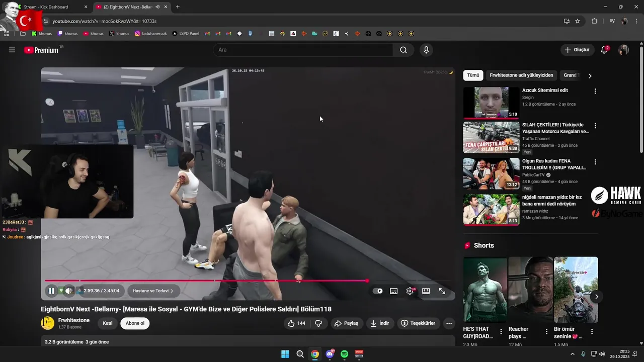Screen dimensions: 644x362
Task: Select Frwhitestone adlı yükleyiciden chip
Action: [x=521, y=75]
